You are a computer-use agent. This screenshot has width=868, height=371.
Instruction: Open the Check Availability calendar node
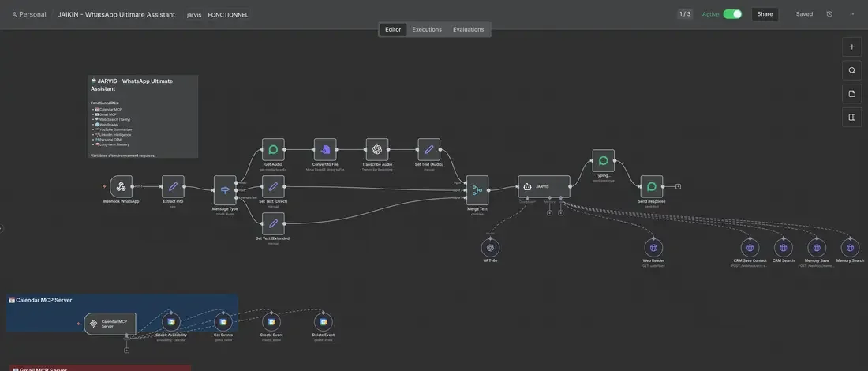tap(171, 322)
